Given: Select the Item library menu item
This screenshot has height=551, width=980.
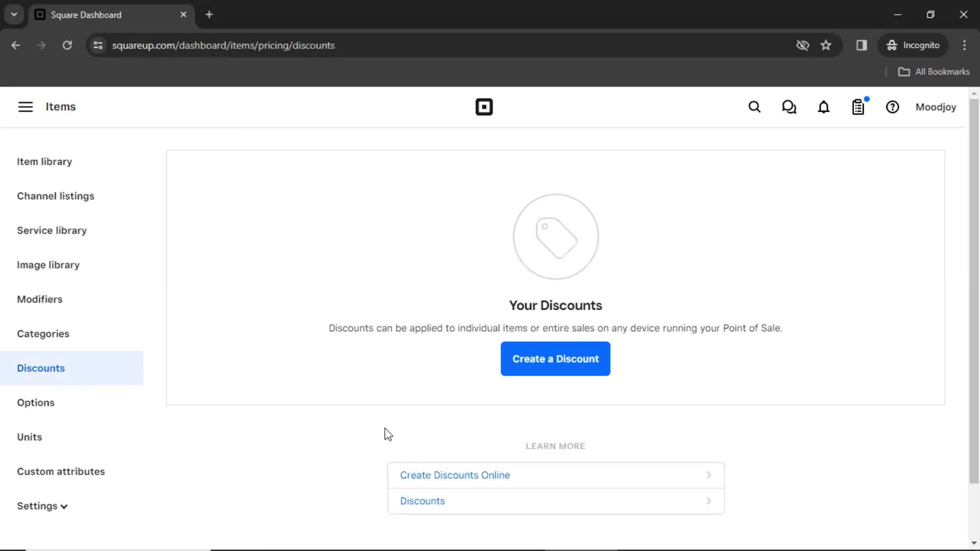Looking at the screenshot, I should 44,161.
